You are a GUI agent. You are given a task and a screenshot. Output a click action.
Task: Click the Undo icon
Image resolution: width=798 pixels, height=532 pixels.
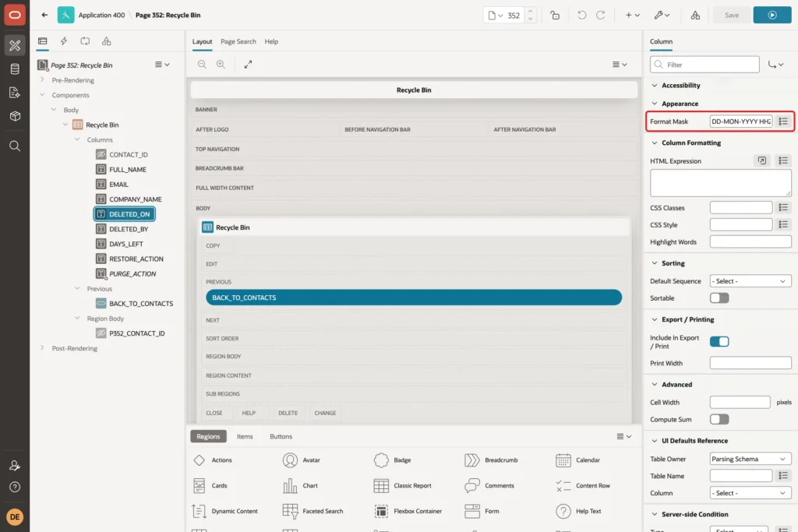point(581,16)
